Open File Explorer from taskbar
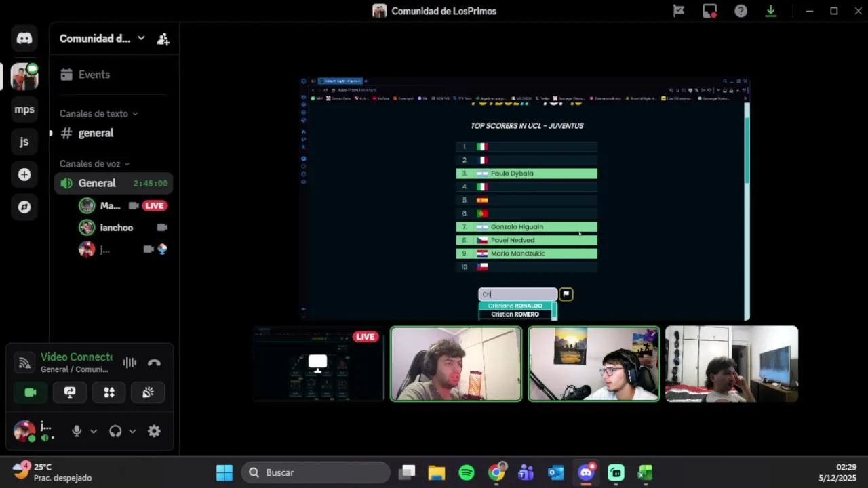Viewport: 868px width, 488px height. point(437,472)
